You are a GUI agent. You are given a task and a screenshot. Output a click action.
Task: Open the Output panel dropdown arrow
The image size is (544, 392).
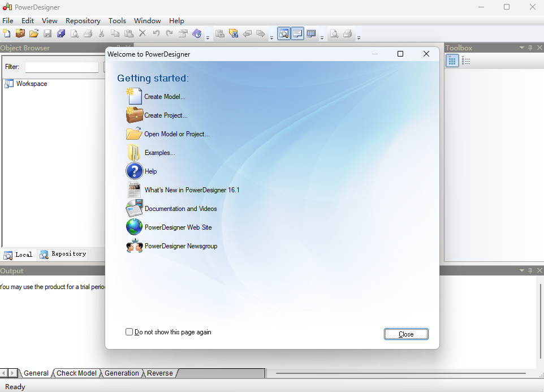(x=522, y=271)
